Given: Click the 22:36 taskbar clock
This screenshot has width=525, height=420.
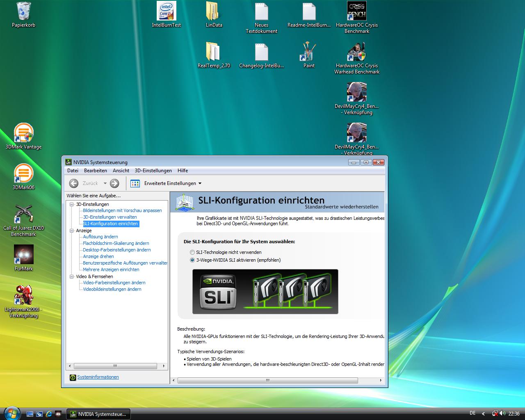Looking at the screenshot, I should (x=514, y=414).
